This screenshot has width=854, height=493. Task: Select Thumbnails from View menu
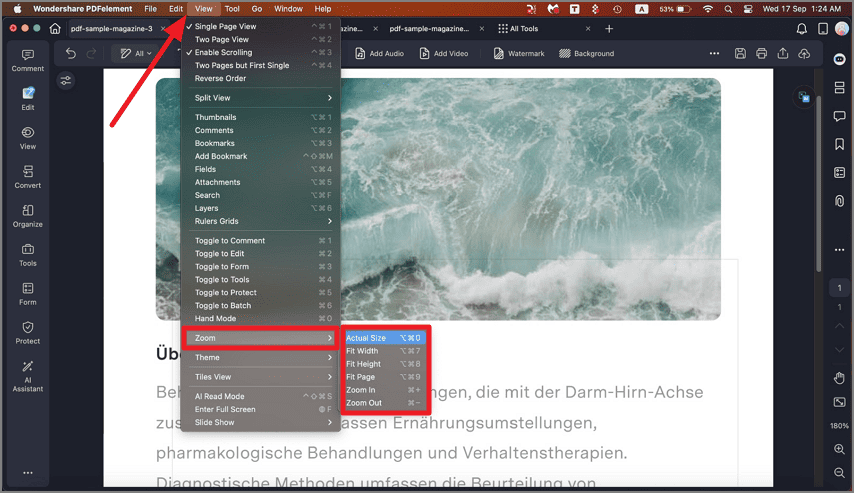tap(259, 117)
